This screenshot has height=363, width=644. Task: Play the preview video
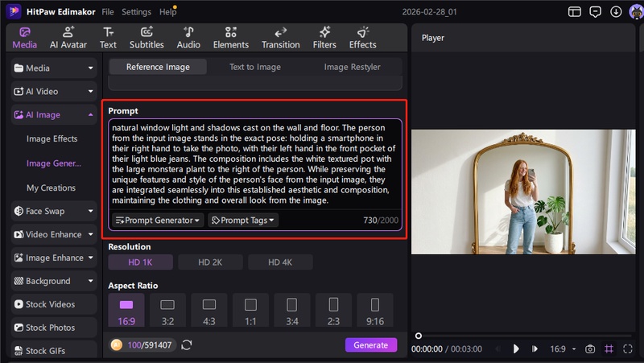(x=516, y=349)
